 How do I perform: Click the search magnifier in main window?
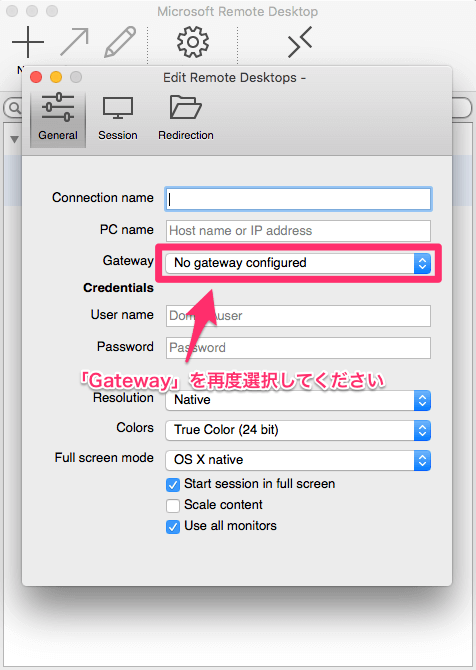[15, 108]
